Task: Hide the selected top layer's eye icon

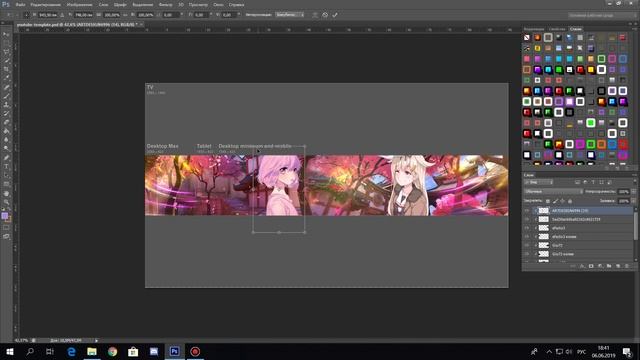Action: tap(527, 211)
